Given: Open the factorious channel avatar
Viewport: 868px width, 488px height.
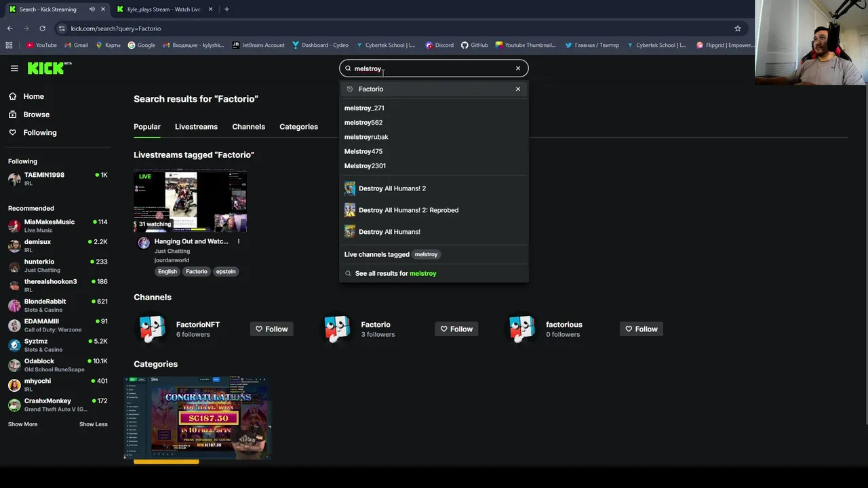Looking at the screenshot, I should (521, 329).
